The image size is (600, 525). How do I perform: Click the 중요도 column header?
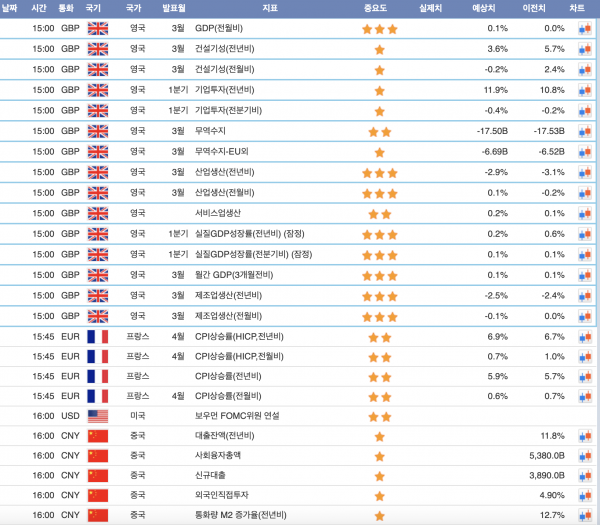coord(379,7)
